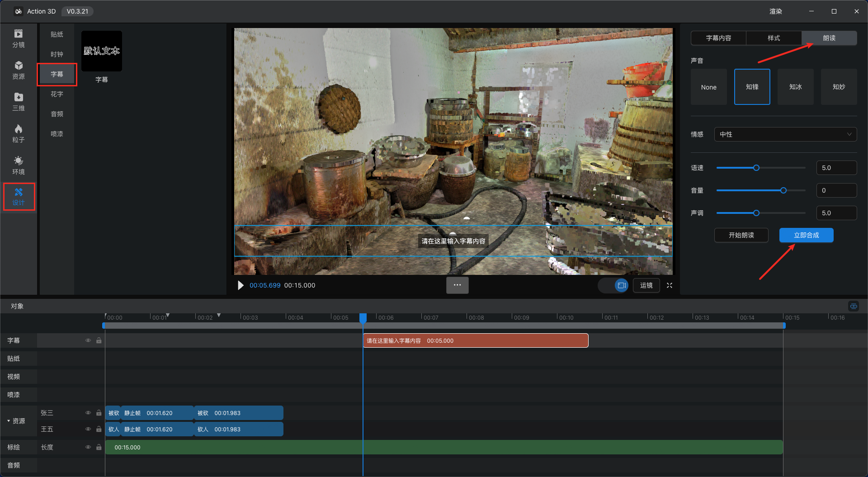Click the 声调 value field
This screenshot has width=868, height=477.
point(836,213)
